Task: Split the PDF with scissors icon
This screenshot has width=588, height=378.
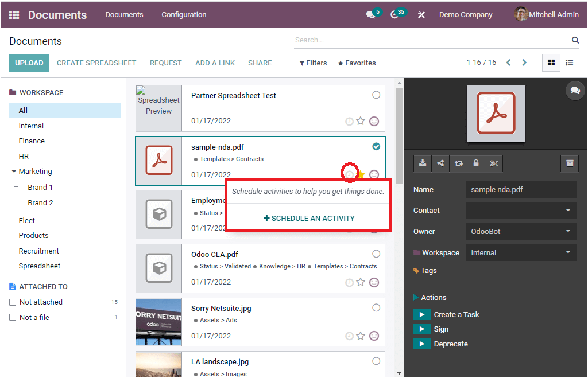Action: [494, 163]
